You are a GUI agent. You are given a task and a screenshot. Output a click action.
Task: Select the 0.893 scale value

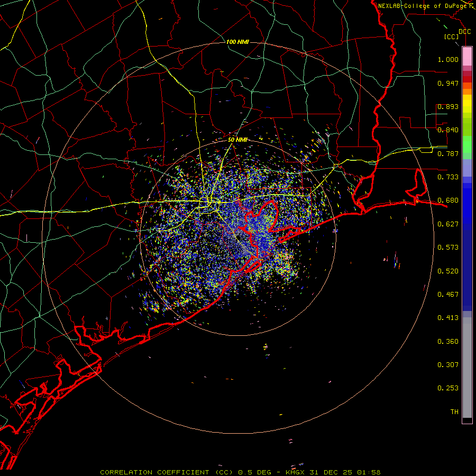coord(448,106)
